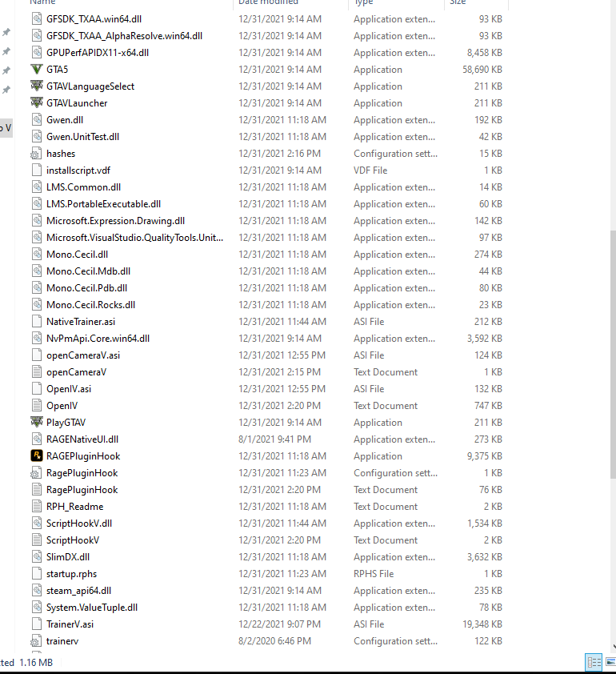Screen dimensions: 616x674
Task: Click the NativeTrainer.asi file icon
Action: click(x=37, y=322)
